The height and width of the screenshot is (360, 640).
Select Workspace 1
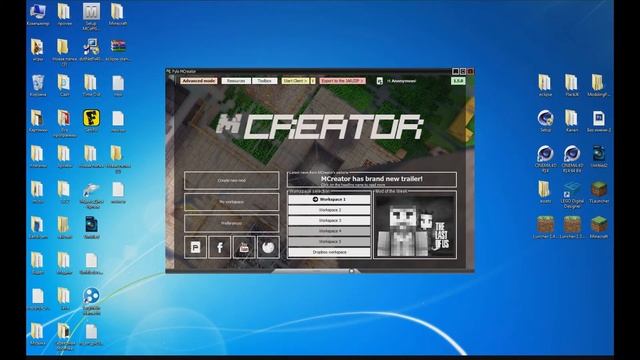329,199
